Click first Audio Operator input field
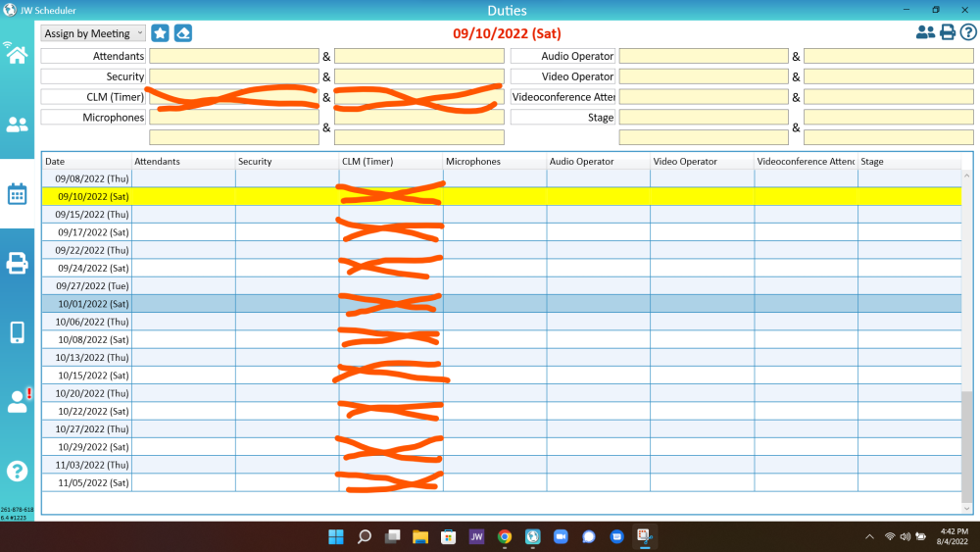Viewport: 980px width, 552px height. point(704,56)
